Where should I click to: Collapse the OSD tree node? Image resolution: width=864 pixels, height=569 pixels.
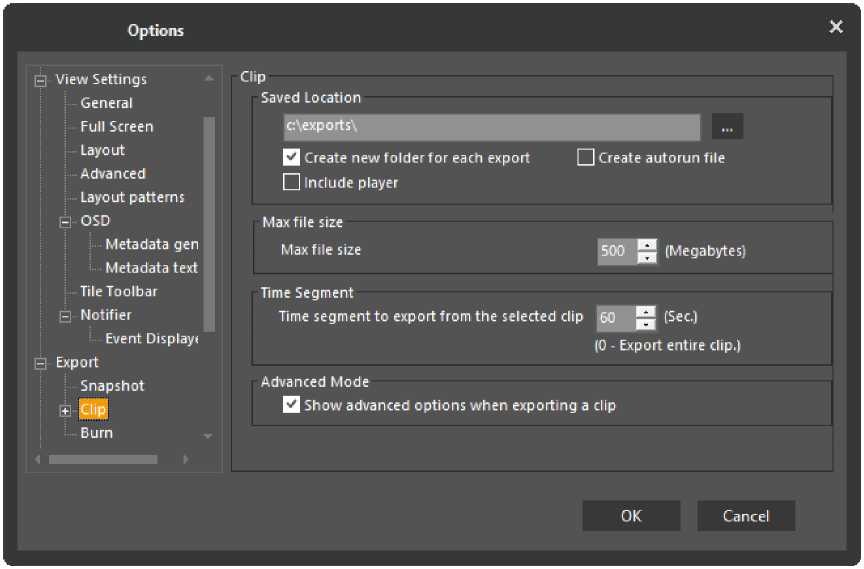[x=66, y=221]
